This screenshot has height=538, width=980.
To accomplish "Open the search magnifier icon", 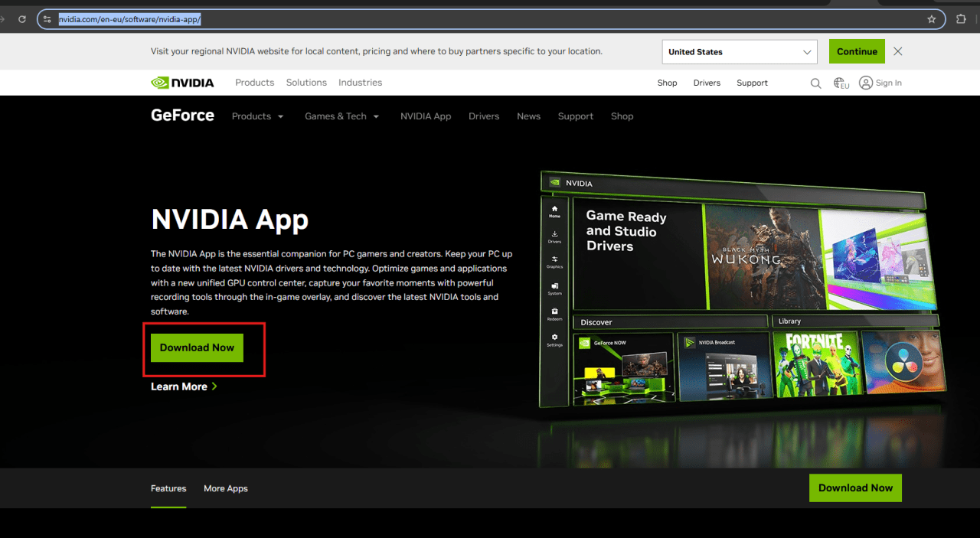I will pos(815,83).
